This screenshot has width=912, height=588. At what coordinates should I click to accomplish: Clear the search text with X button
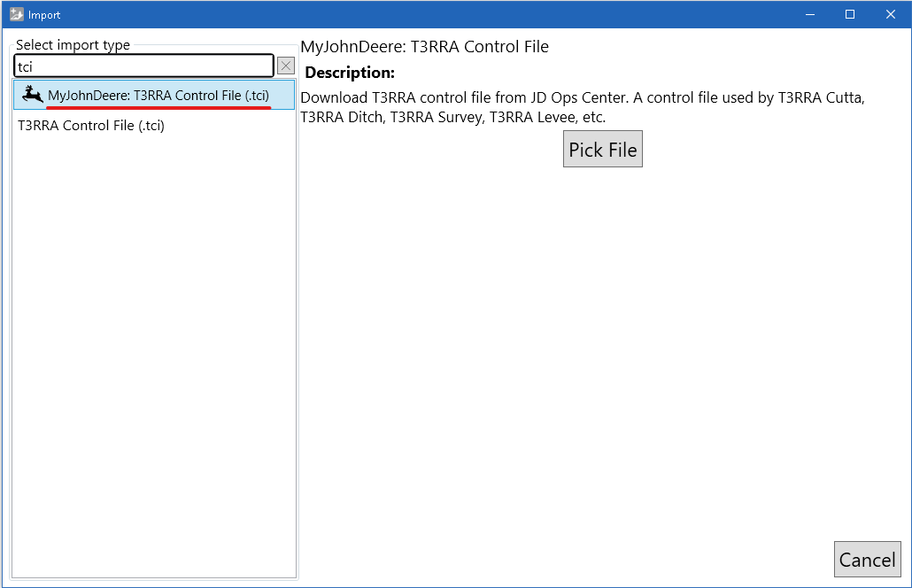pos(286,66)
